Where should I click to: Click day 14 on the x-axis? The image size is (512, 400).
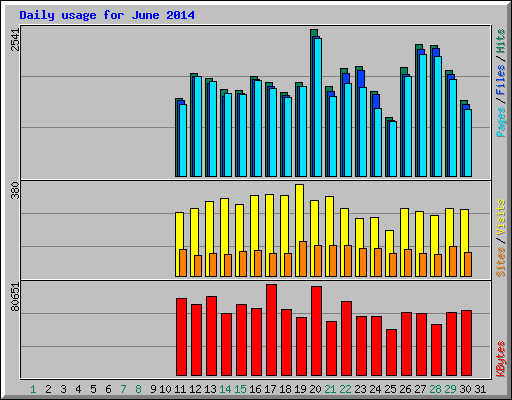(x=225, y=389)
